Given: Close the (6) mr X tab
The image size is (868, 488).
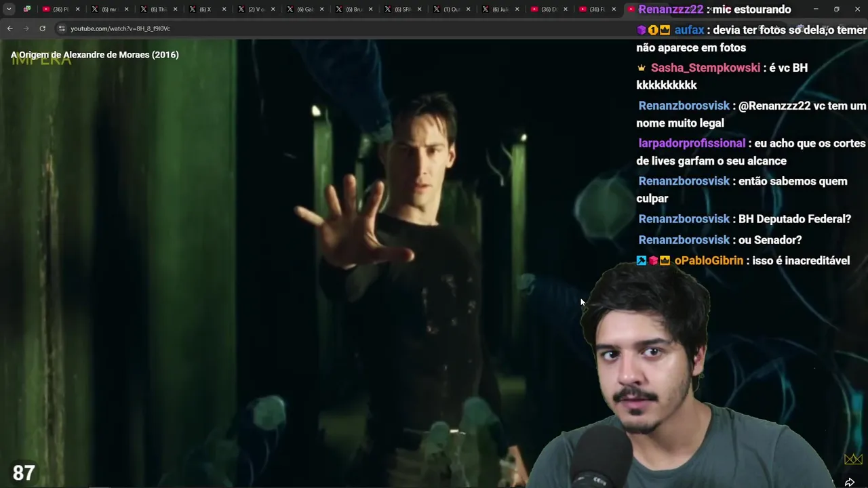Looking at the screenshot, I should pyautogui.click(x=126, y=9).
